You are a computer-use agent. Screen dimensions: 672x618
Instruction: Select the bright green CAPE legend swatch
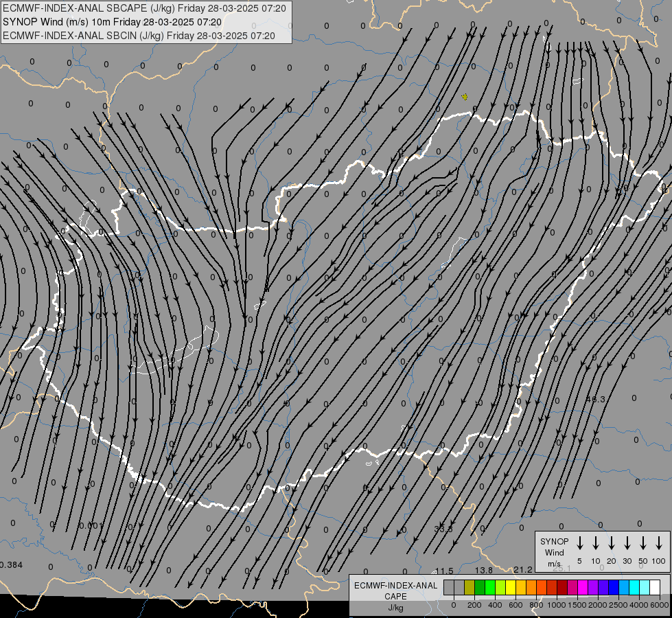click(490, 587)
